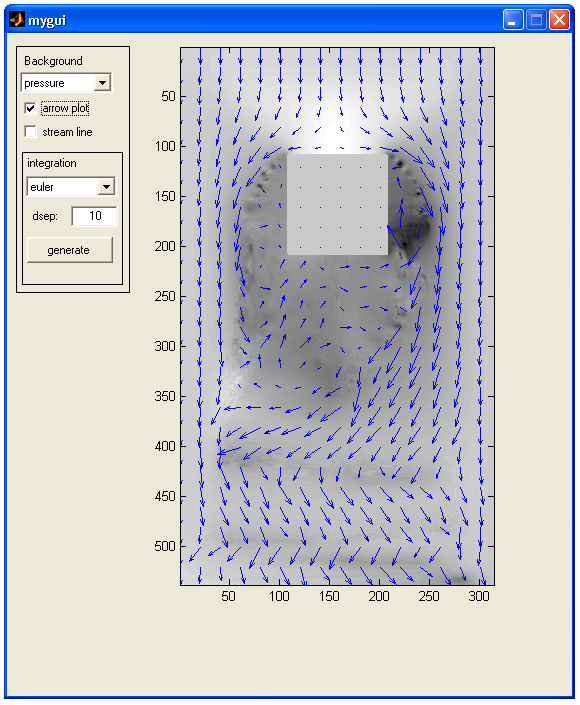Select the gray square obstacle in plot
This screenshot has width=580, height=705.
337,205
